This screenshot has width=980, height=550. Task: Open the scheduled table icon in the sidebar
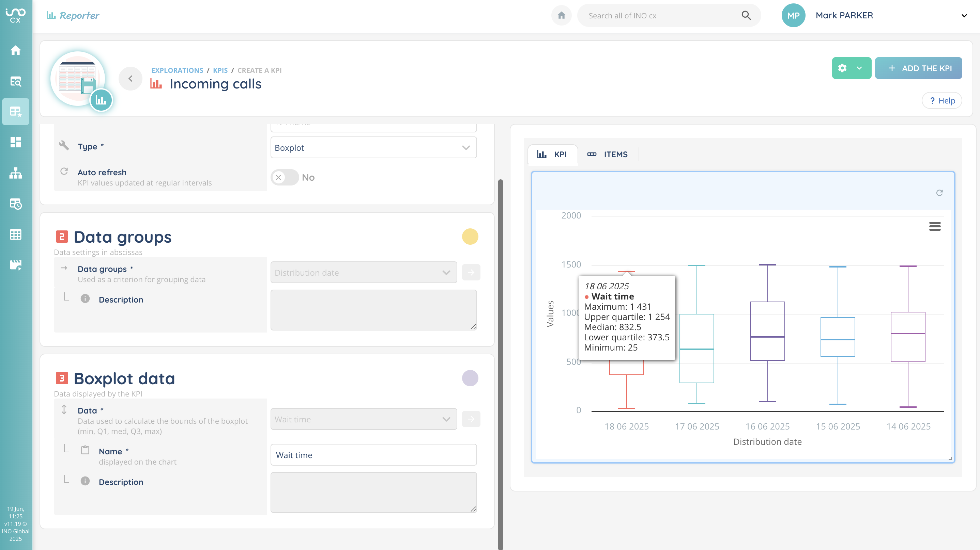coord(16,204)
